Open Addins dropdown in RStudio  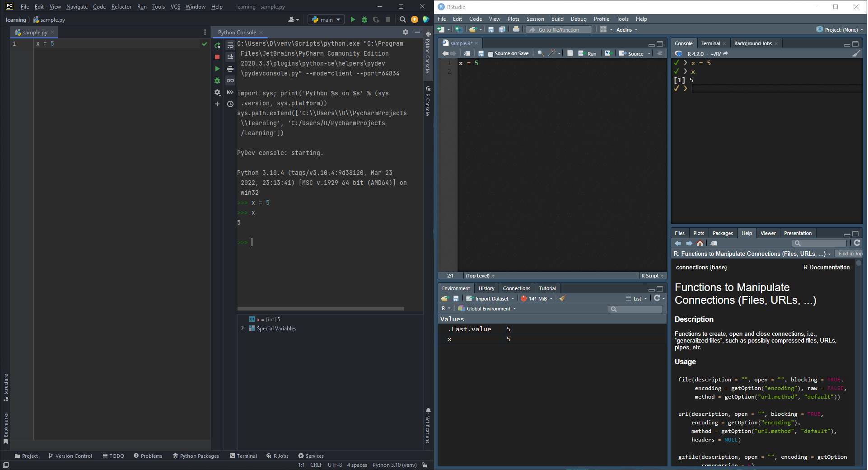pyautogui.click(x=627, y=30)
